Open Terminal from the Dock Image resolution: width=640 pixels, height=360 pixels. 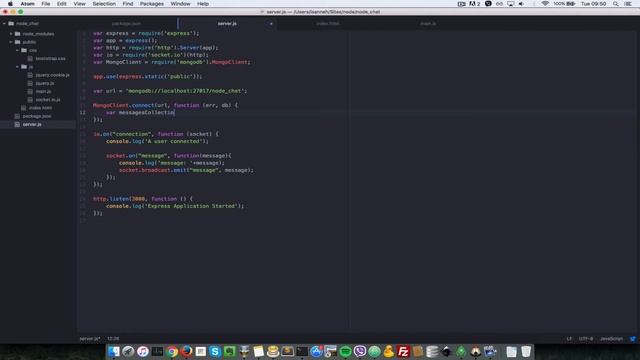coord(302,351)
